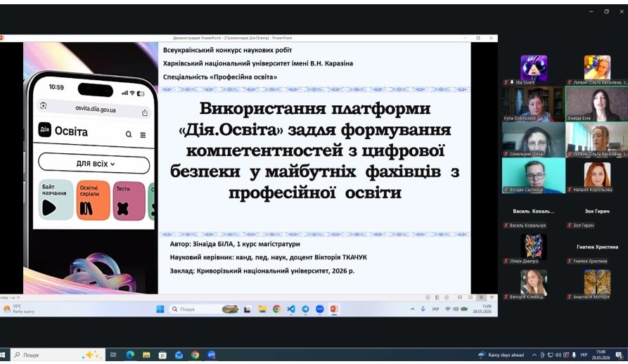Screen dimensions: 628x364
Task: Click the Дія logo next to Освіта
Action: (x=44, y=129)
